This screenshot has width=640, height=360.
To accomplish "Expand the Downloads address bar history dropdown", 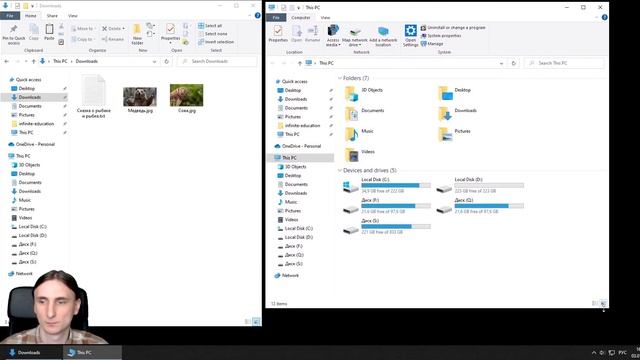I will coord(154,62).
